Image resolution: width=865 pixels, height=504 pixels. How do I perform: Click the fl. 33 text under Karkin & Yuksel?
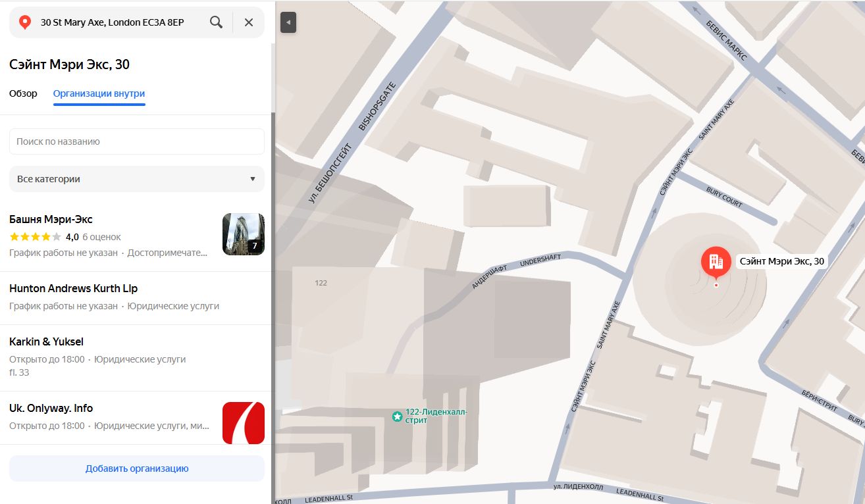tap(19, 372)
